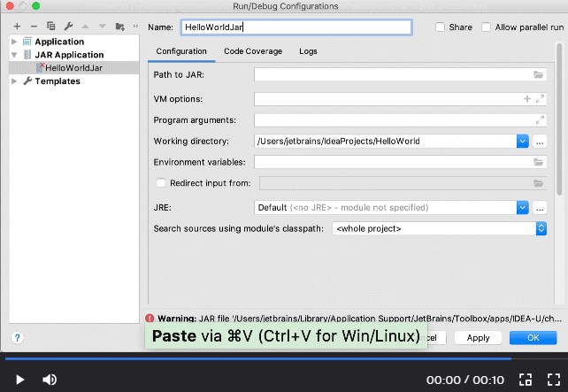Browse for JAR via Path to JAR folder icon
Screen dimensions: 568x392
point(538,74)
